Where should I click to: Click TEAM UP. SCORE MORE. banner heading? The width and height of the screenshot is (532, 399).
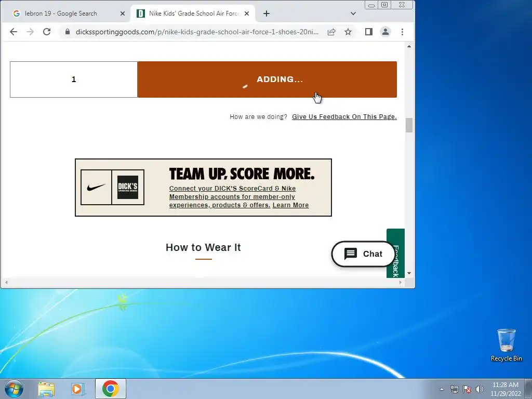(242, 174)
